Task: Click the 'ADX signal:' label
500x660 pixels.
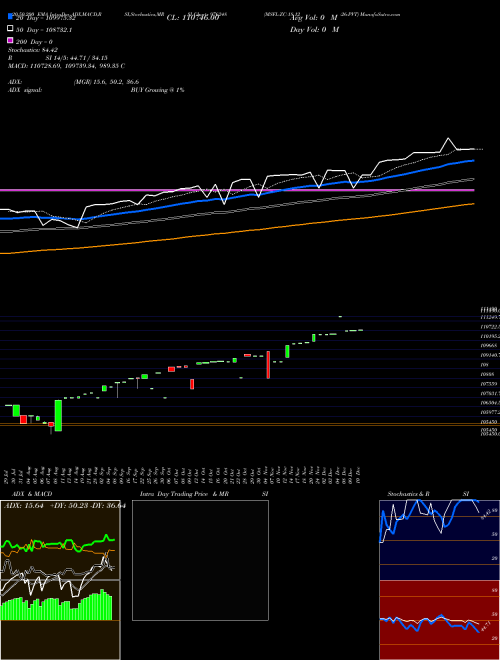Action: [x=25, y=90]
